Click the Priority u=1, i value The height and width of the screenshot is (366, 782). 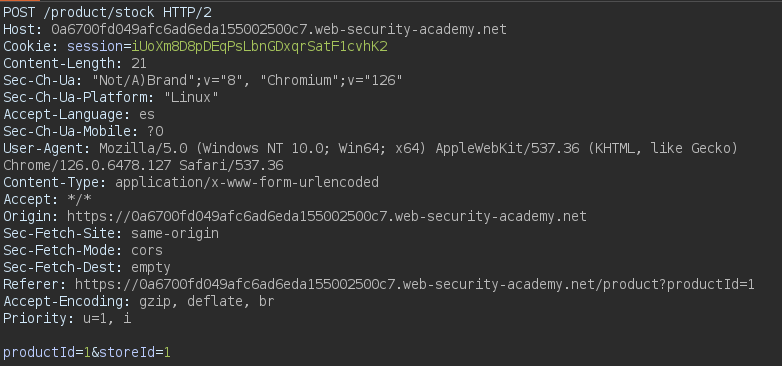click(x=107, y=318)
